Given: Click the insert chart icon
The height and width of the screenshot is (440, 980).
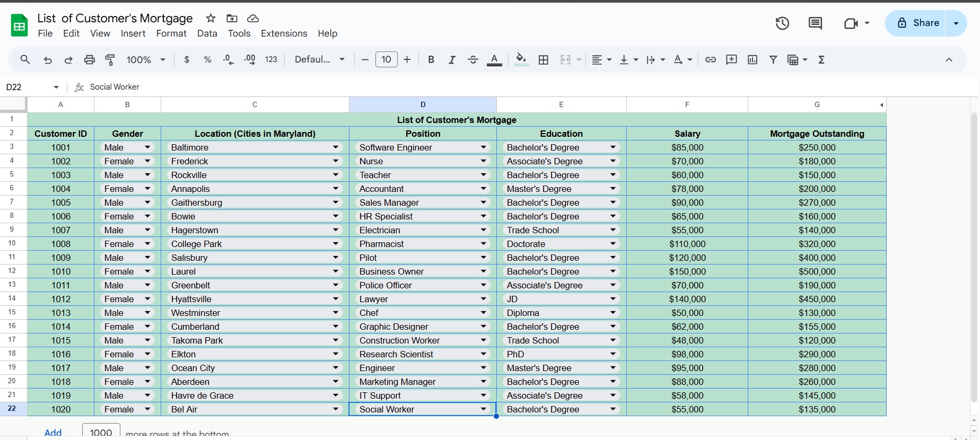Looking at the screenshot, I should point(752,60).
